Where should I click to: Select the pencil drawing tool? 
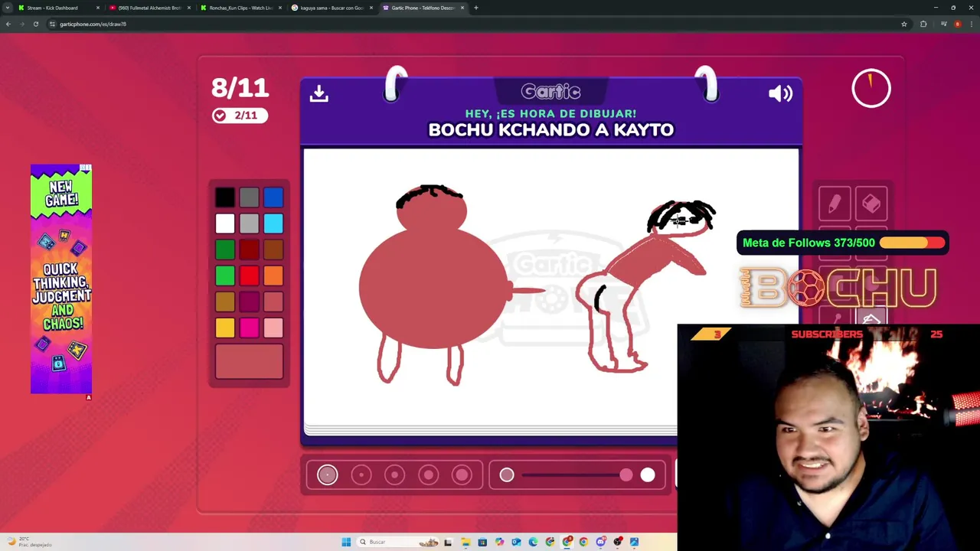pos(835,204)
